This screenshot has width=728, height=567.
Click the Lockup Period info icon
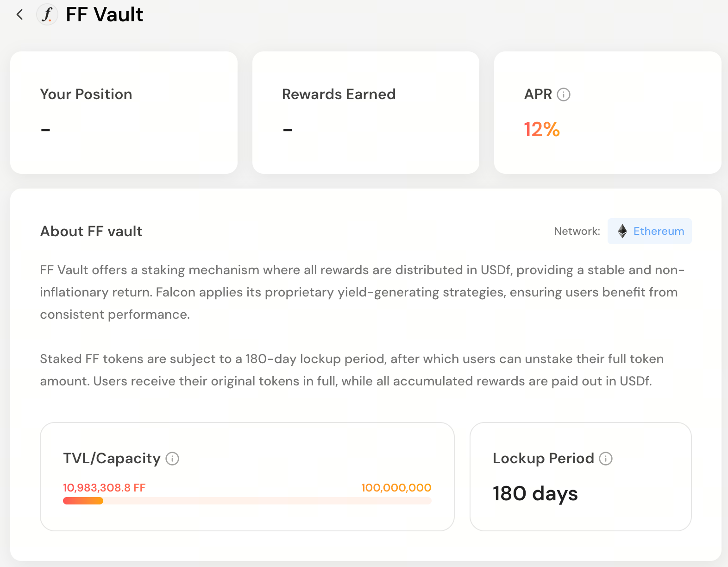click(606, 459)
